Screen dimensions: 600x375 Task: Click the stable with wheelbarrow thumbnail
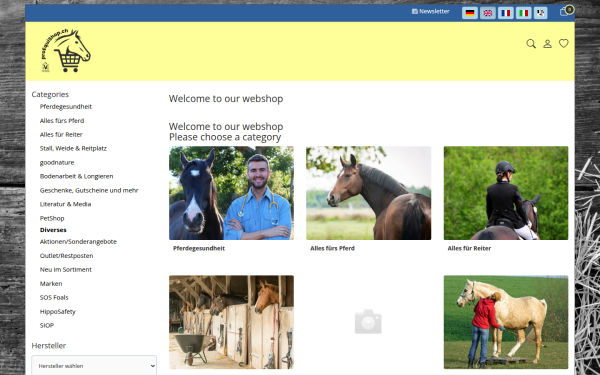pos(232,322)
